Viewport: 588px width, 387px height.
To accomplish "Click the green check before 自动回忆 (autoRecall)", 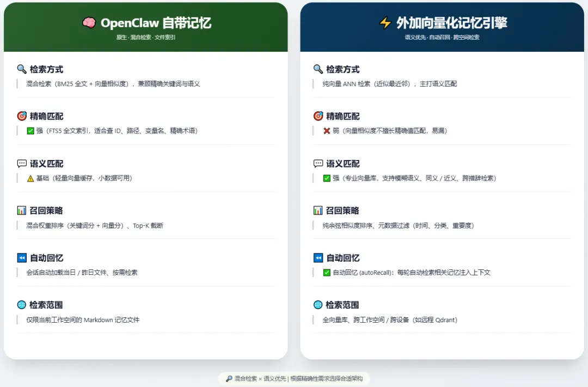I will pos(327,273).
